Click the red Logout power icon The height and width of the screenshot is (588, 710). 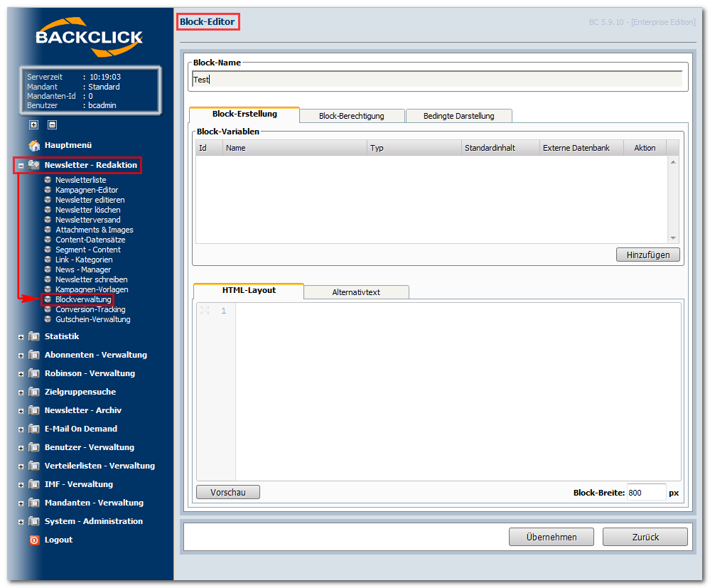coord(34,540)
